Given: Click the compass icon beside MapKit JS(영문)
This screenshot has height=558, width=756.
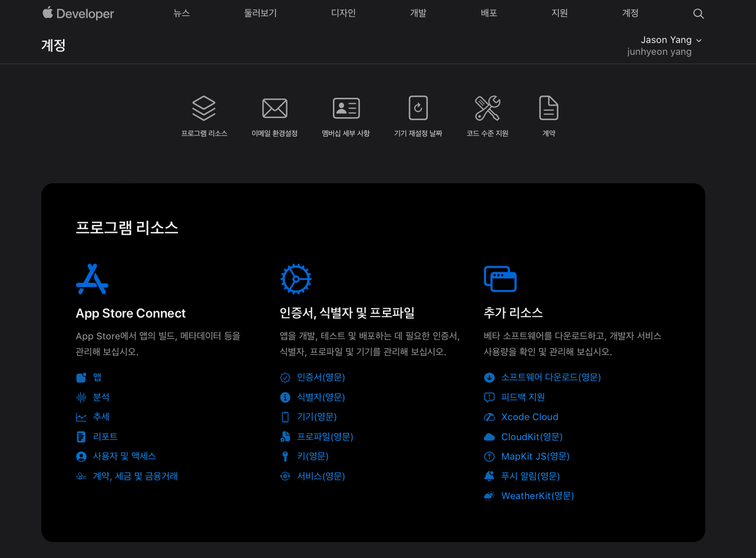Looking at the screenshot, I should [489, 457].
